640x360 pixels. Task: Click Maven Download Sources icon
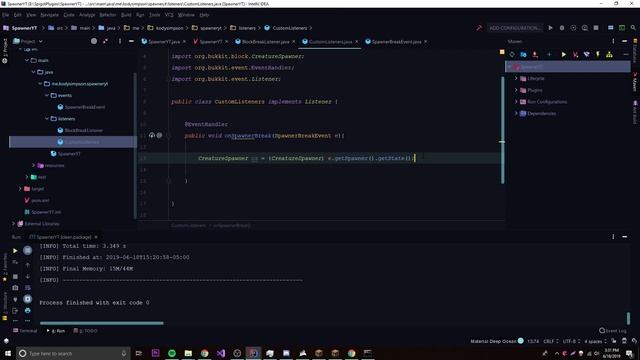(x=535, y=54)
